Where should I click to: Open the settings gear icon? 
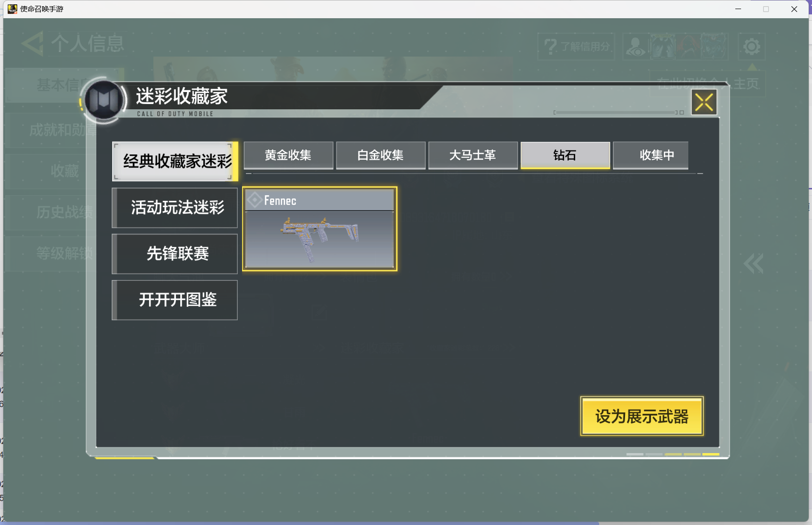click(x=751, y=47)
